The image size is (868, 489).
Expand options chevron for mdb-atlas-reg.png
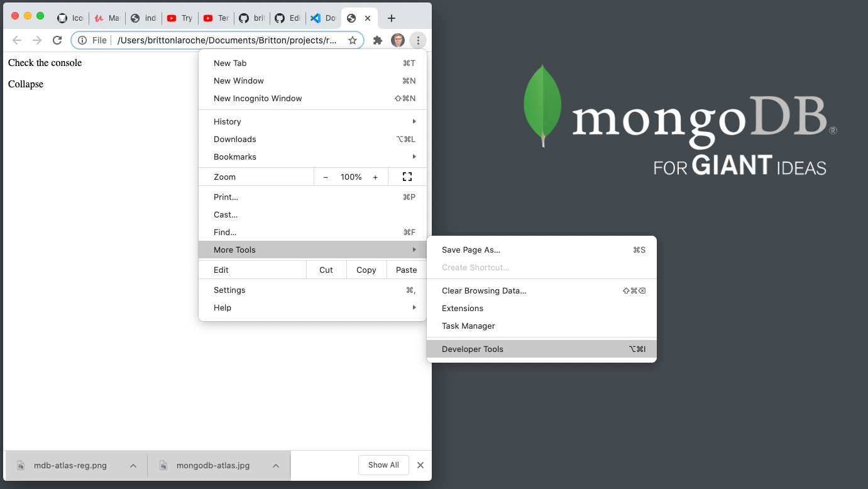tap(133, 466)
